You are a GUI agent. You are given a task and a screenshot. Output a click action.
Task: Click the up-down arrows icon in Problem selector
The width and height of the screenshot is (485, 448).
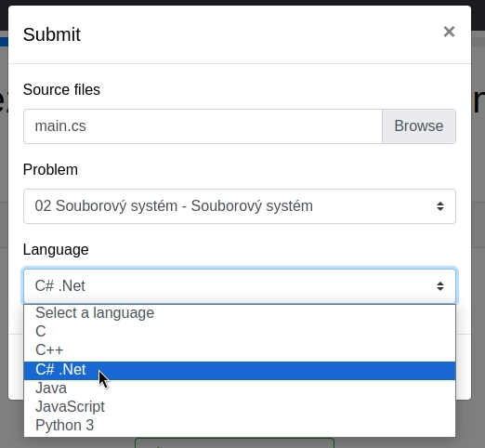(x=440, y=206)
